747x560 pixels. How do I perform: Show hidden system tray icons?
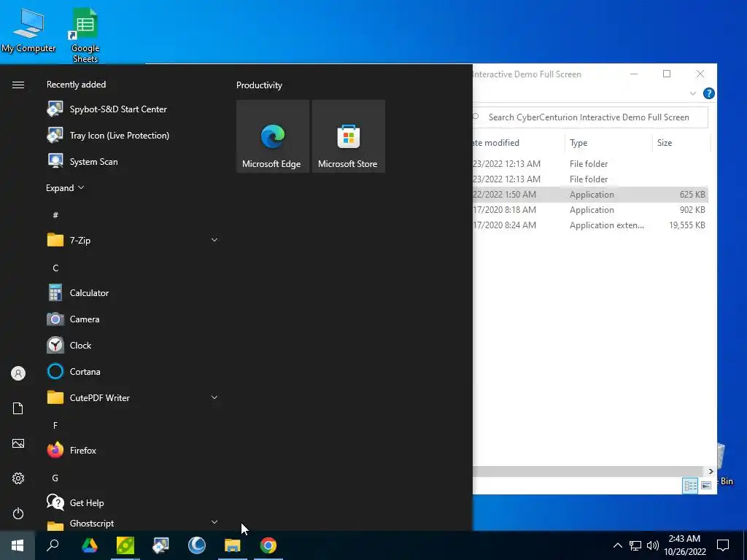[617, 545]
